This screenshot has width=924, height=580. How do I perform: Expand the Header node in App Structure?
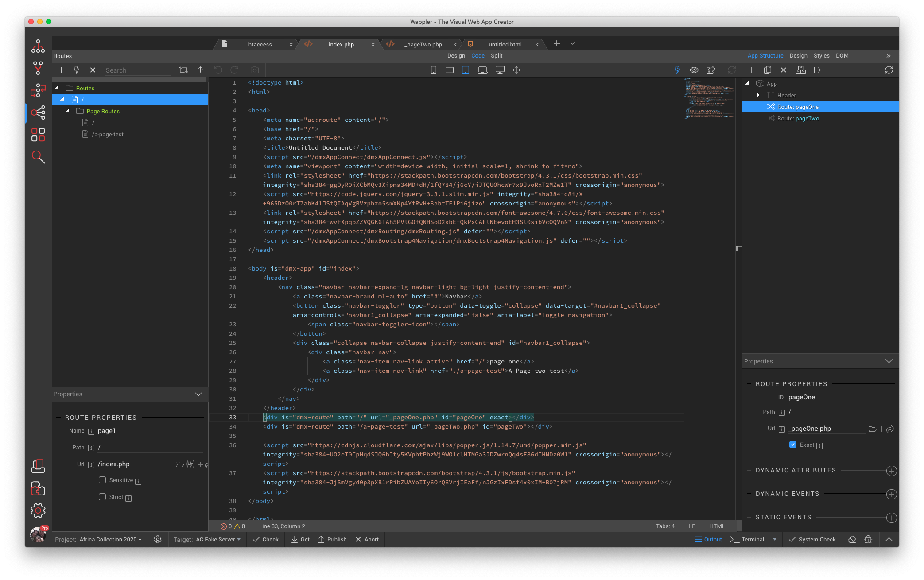coord(758,95)
